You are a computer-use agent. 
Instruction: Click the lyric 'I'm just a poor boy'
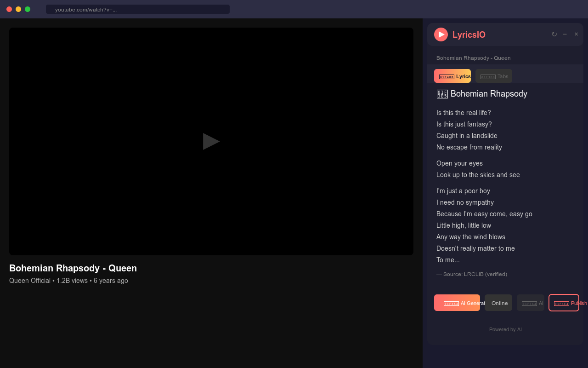463,191
